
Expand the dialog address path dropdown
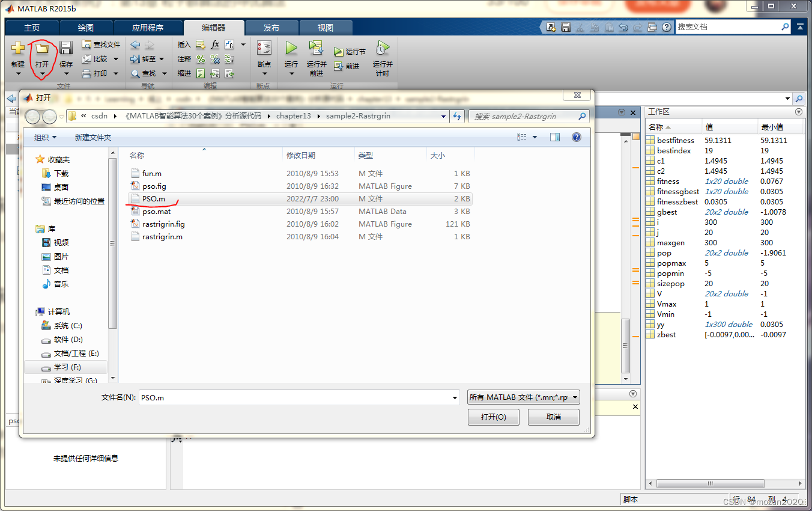443,116
